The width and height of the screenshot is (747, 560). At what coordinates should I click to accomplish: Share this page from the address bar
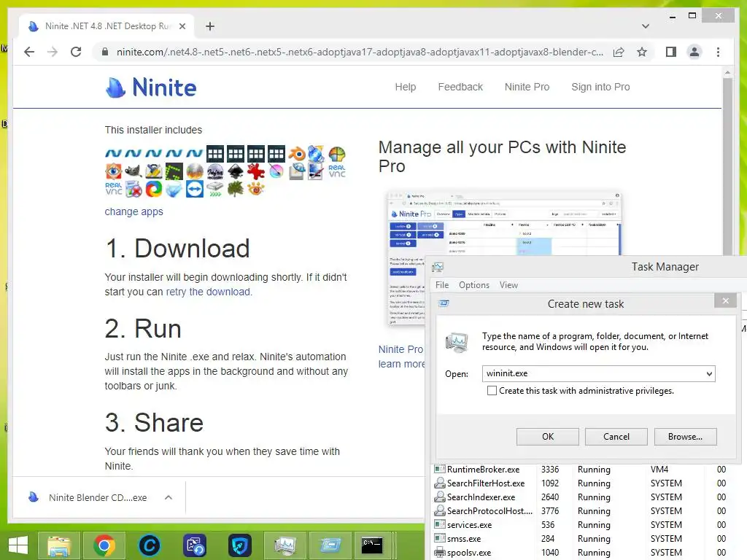619,52
